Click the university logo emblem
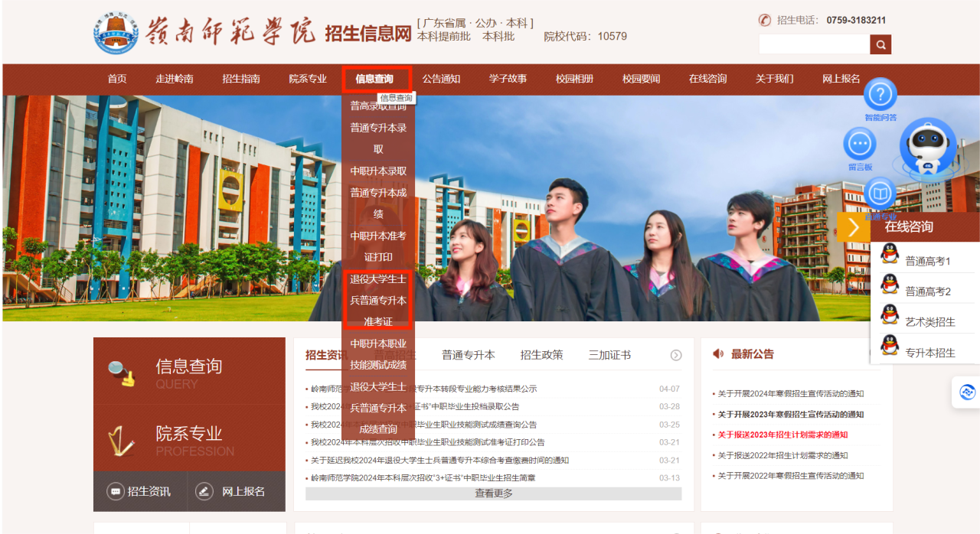The height and width of the screenshot is (534, 980). coord(116,32)
